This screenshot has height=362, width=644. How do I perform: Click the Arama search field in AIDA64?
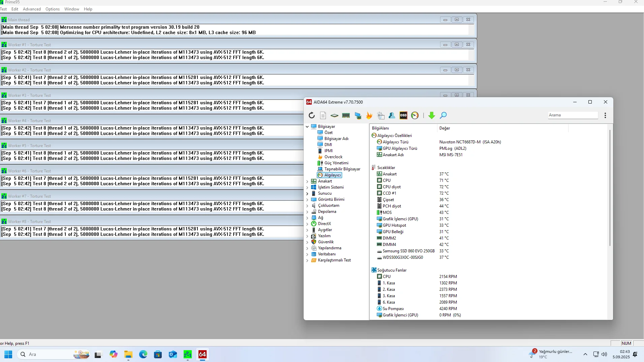pyautogui.click(x=573, y=115)
